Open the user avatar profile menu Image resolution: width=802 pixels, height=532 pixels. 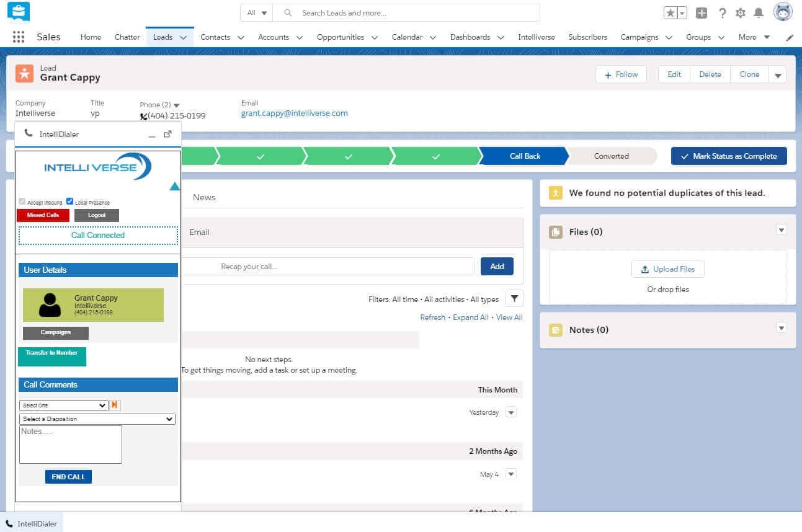pyautogui.click(x=783, y=12)
